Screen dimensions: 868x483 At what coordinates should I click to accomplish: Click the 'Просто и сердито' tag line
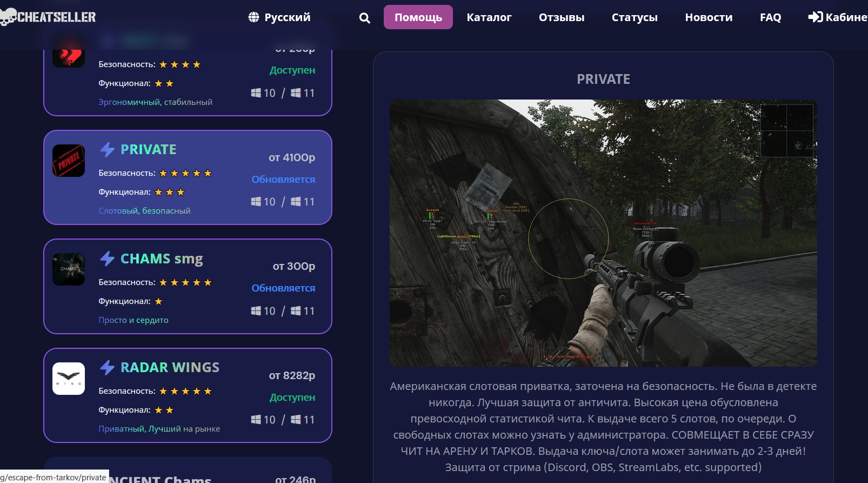[x=133, y=320]
